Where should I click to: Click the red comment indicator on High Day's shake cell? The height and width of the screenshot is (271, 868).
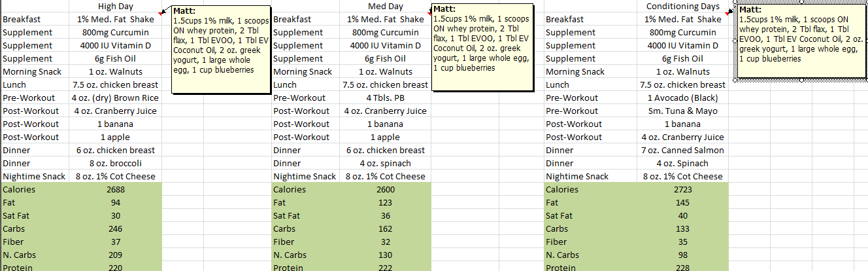tap(159, 14)
